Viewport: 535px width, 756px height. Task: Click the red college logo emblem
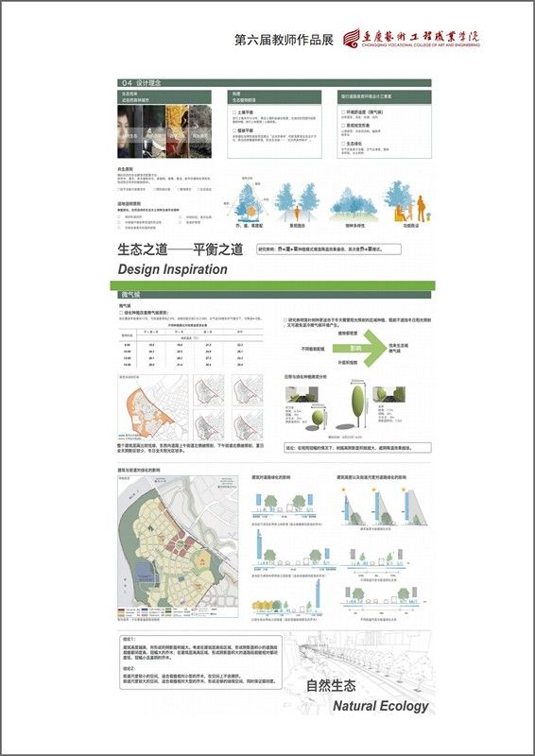[352, 39]
